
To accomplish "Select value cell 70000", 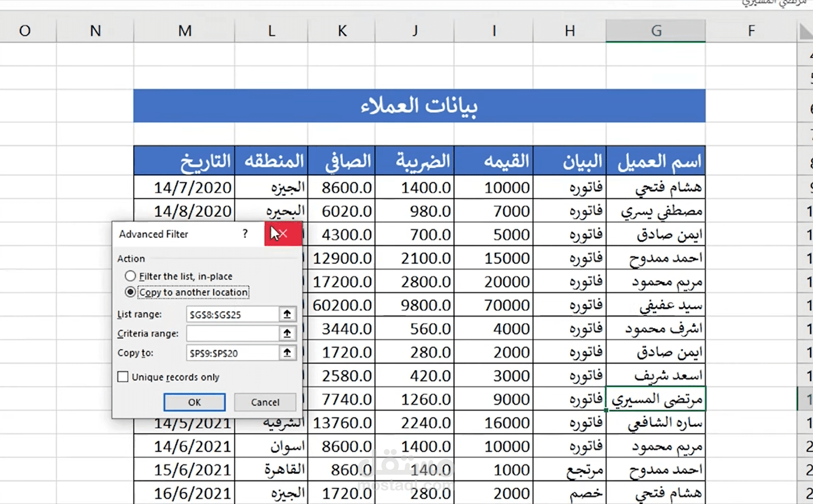I will click(494, 305).
